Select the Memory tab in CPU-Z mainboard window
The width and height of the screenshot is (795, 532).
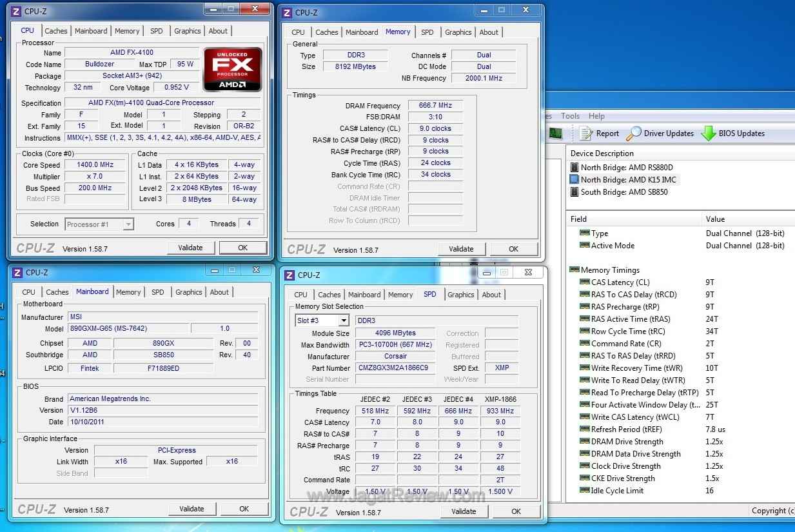coord(128,292)
